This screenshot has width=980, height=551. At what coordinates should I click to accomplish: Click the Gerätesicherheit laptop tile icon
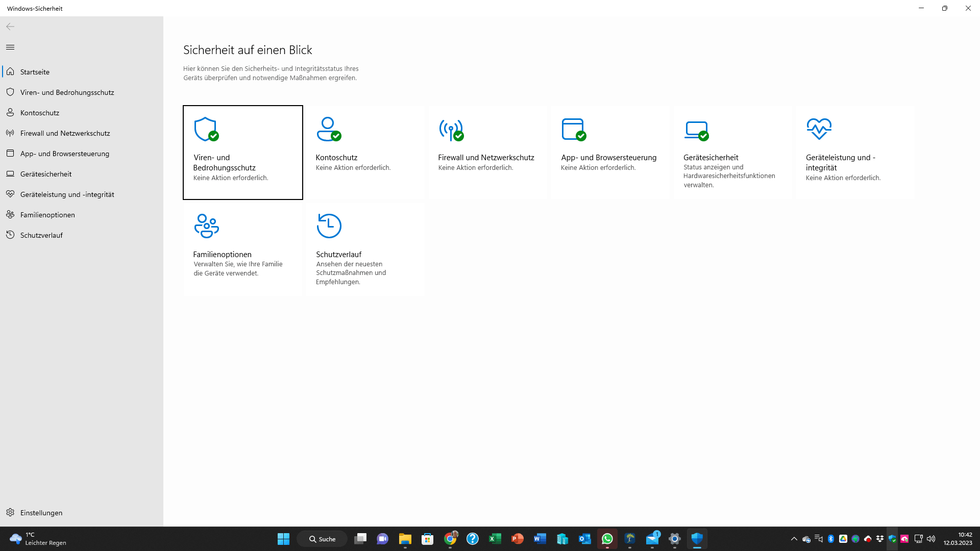(x=696, y=130)
